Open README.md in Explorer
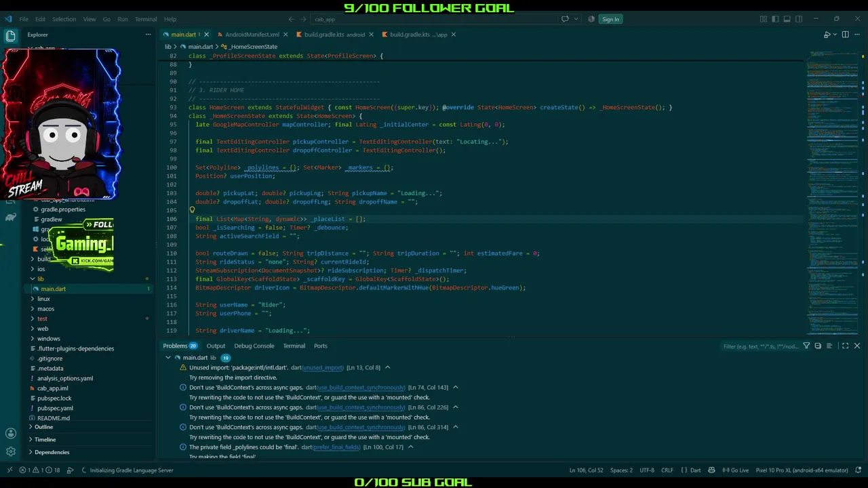The height and width of the screenshot is (488, 868). tap(54, 418)
